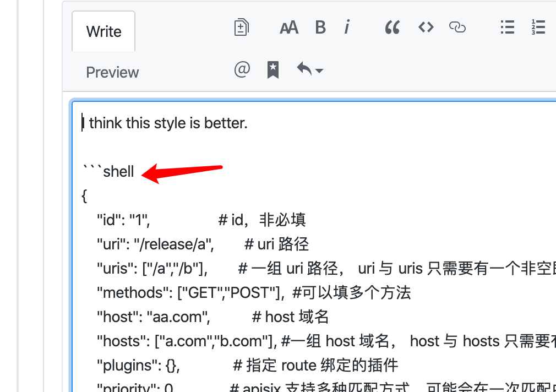Click the "host": "aa.com" line
556x392 pixels.
pyautogui.click(x=212, y=317)
